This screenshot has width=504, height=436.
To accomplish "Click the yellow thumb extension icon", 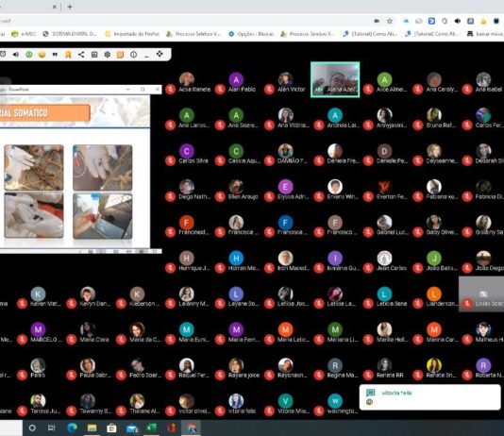I will pos(483,21).
